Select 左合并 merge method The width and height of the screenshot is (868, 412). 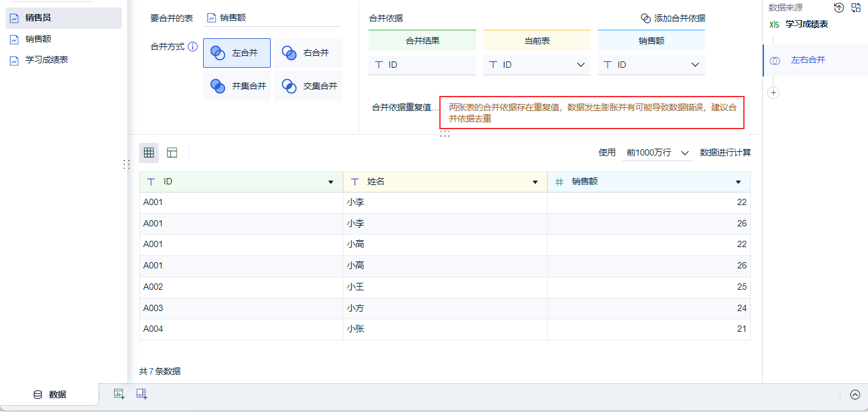point(237,53)
